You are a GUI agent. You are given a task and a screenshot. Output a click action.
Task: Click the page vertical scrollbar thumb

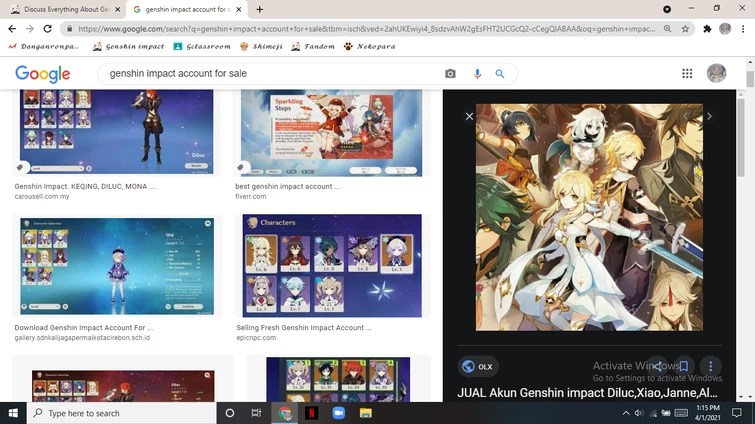(750, 79)
